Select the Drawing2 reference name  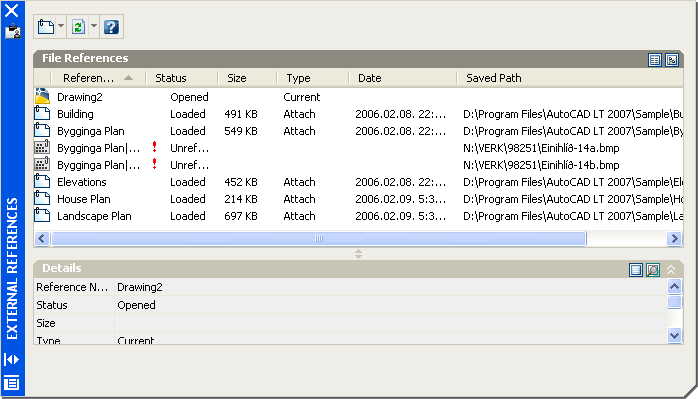tap(80, 97)
